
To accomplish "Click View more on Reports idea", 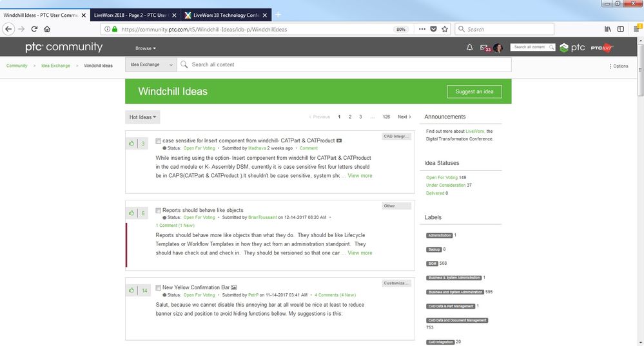I will 360,253.
